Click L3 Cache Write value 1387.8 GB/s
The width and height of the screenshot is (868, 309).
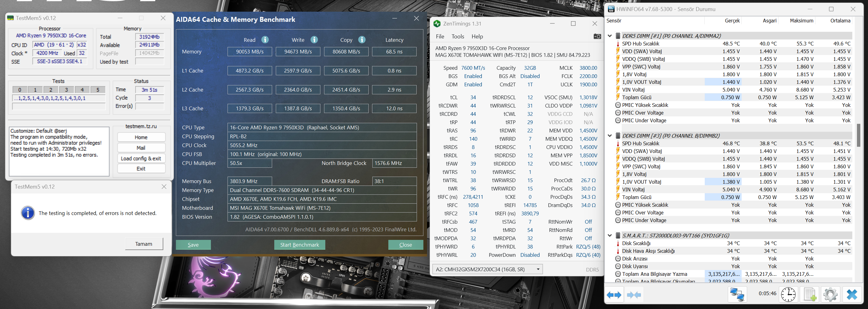point(298,108)
